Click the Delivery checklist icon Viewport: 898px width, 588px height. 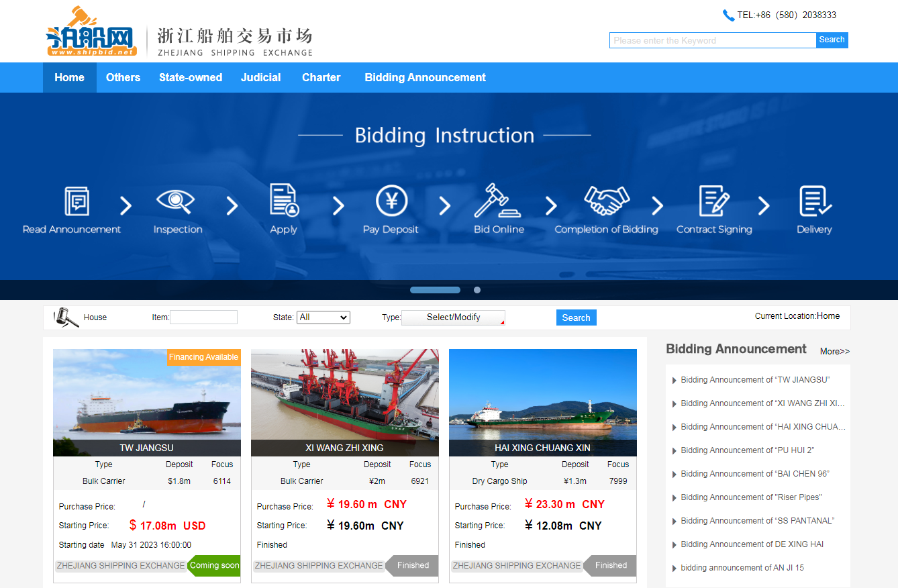coord(815,201)
